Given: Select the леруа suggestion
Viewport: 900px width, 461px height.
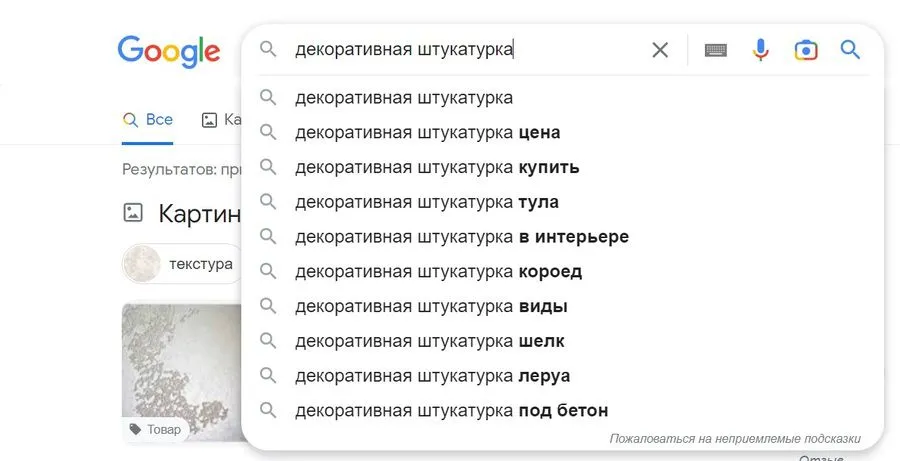Looking at the screenshot, I should 433,376.
